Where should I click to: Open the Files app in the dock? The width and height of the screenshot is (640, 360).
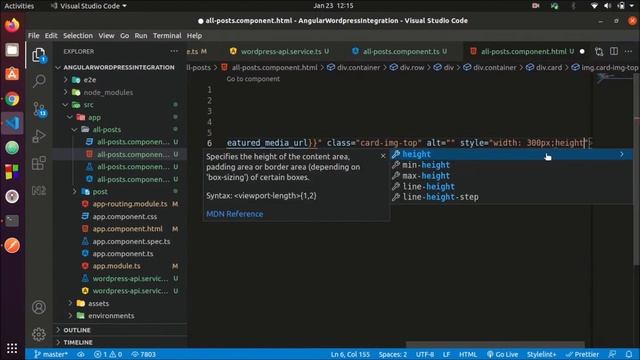click(x=12, y=50)
